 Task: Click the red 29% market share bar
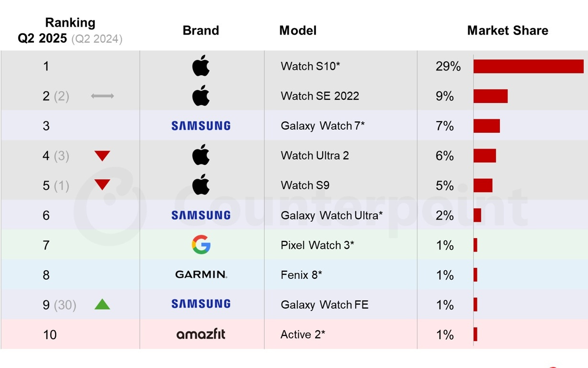point(528,67)
